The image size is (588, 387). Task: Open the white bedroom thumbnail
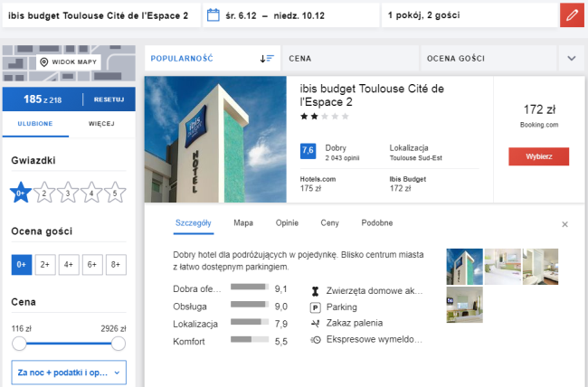503,267
